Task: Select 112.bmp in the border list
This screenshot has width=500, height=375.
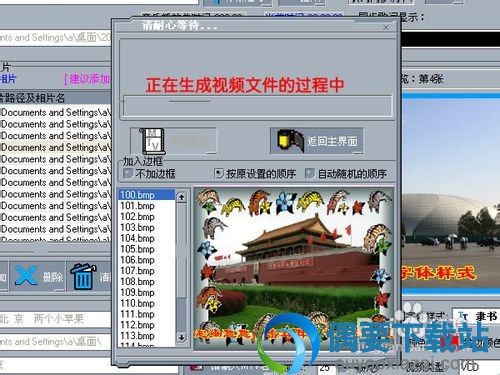Action: point(147,325)
